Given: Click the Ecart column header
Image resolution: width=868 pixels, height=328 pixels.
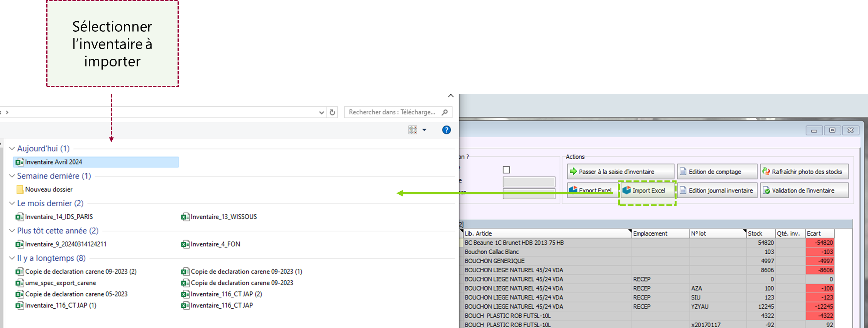Looking at the screenshot, I should pyautogui.click(x=819, y=233).
